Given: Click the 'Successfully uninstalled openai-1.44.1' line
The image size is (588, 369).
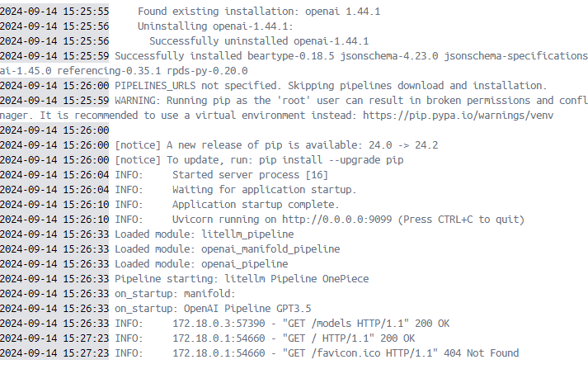Looking at the screenshot, I should pyautogui.click(x=259, y=41).
